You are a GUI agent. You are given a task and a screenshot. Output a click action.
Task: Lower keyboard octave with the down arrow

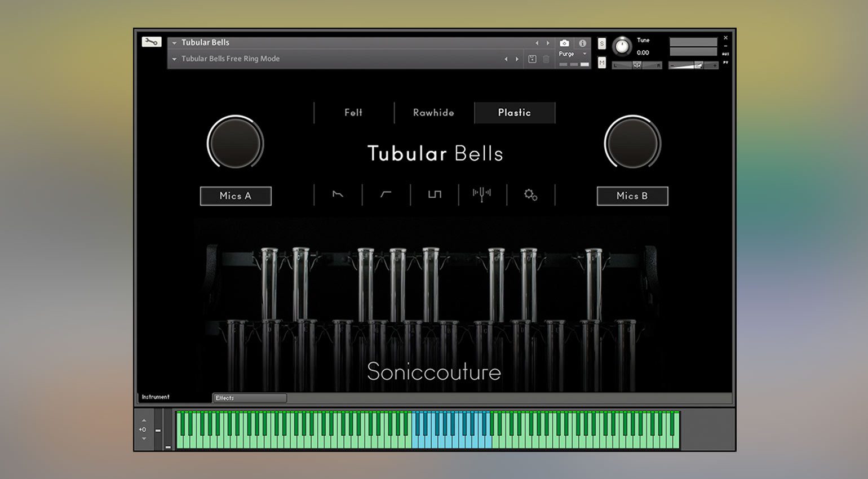tap(144, 438)
